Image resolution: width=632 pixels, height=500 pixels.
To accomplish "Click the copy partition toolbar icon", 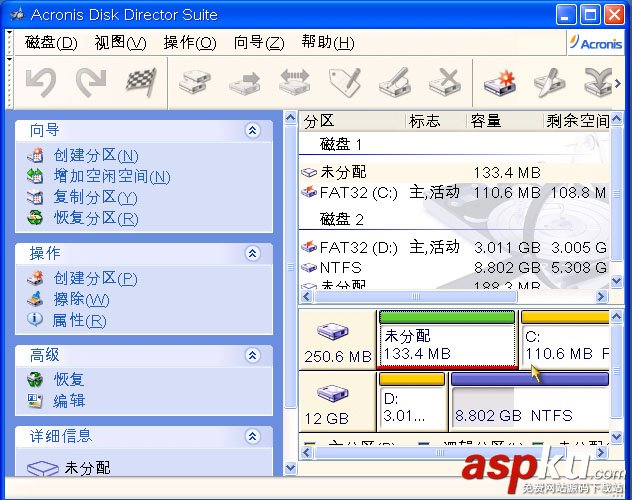I will coord(195,82).
